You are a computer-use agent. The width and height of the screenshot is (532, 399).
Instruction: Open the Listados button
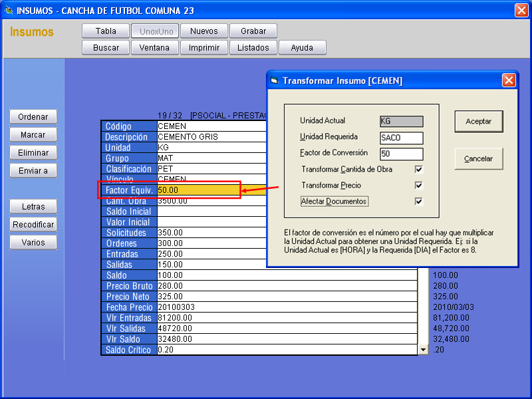253,47
